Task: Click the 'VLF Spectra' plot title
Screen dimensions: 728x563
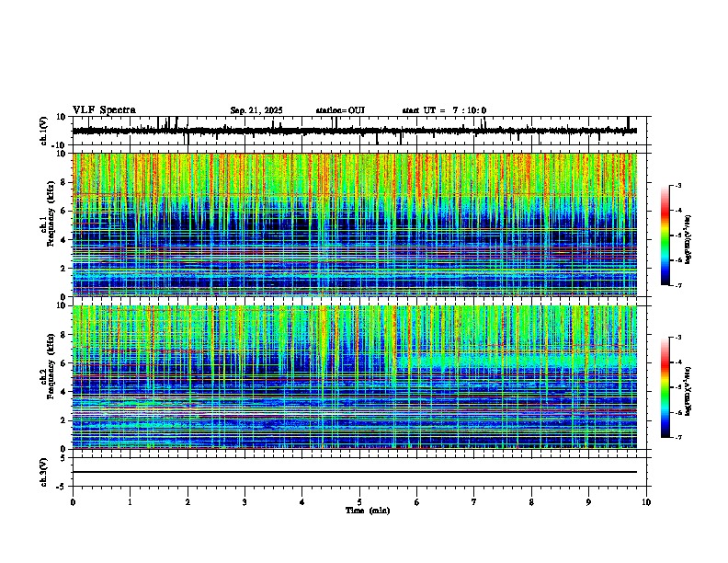Action: tap(104, 110)
